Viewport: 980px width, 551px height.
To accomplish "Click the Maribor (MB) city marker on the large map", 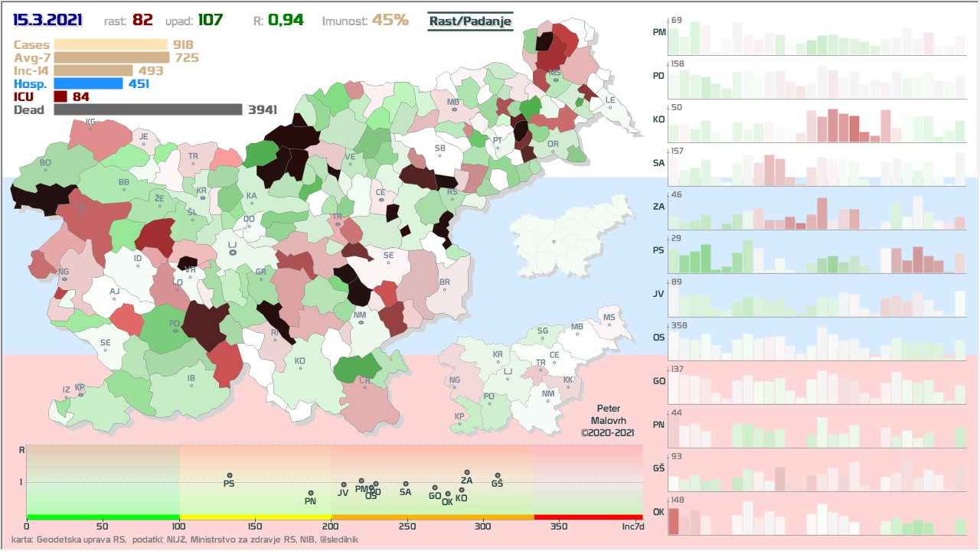I will (454, 109).
